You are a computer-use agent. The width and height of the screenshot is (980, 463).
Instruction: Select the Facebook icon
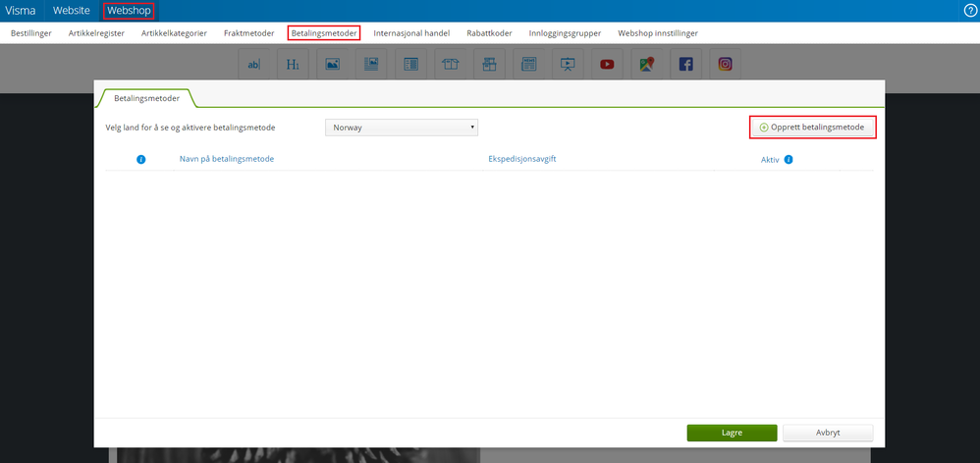[x=685, y=64]
